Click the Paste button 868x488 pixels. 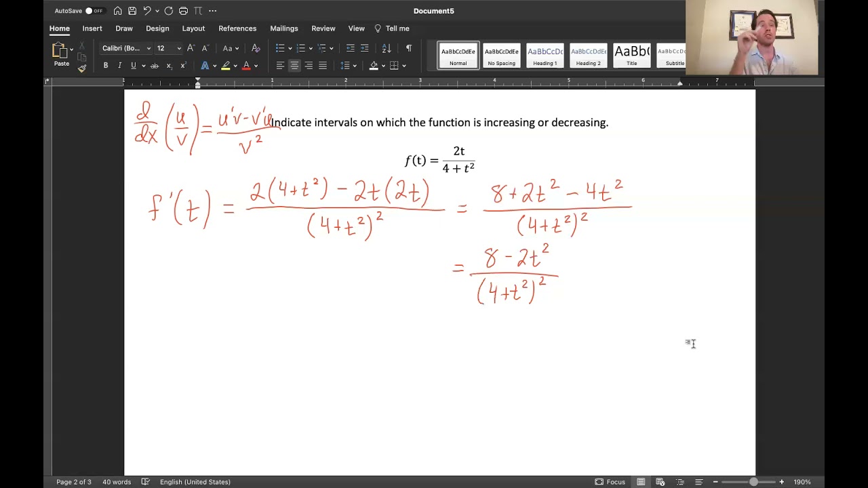tap(61, 55)
